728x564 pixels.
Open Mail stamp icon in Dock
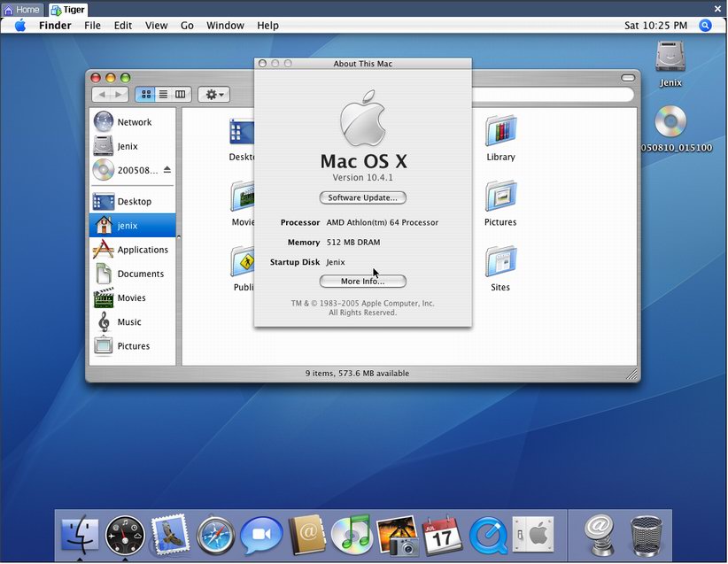170,534
